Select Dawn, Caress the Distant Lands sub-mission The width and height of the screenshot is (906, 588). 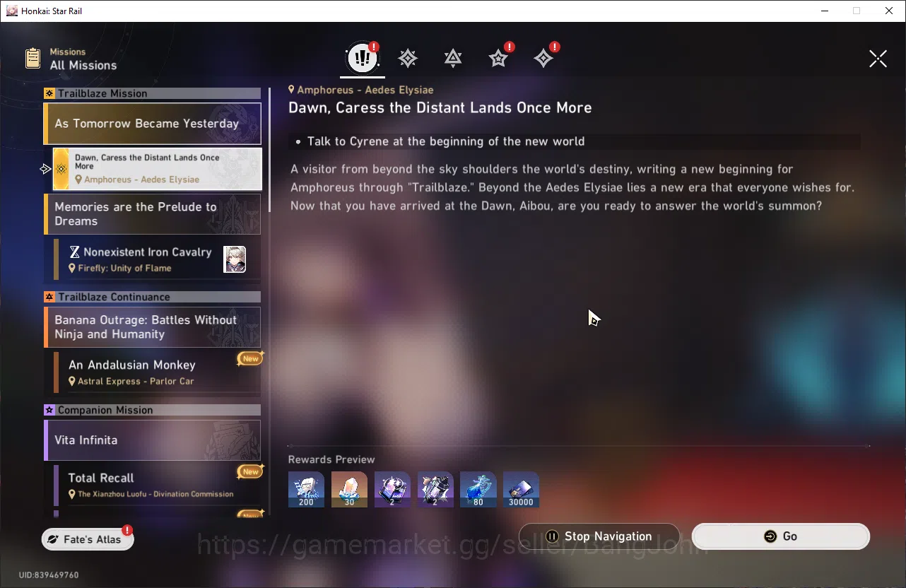[157, 168]
